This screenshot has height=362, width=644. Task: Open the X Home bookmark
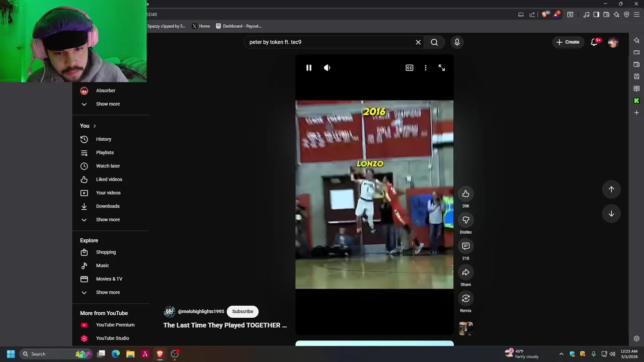click(201, 26)
